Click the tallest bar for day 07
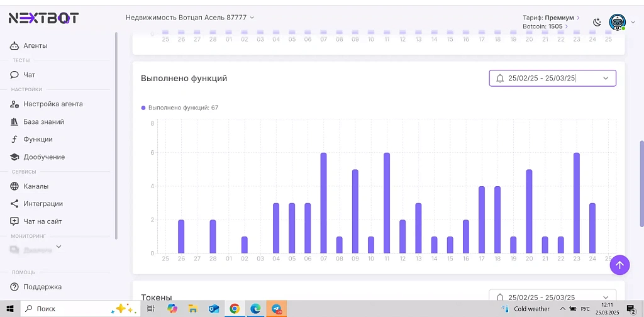This screenshot has height=317, width=644. pos(323,203)
